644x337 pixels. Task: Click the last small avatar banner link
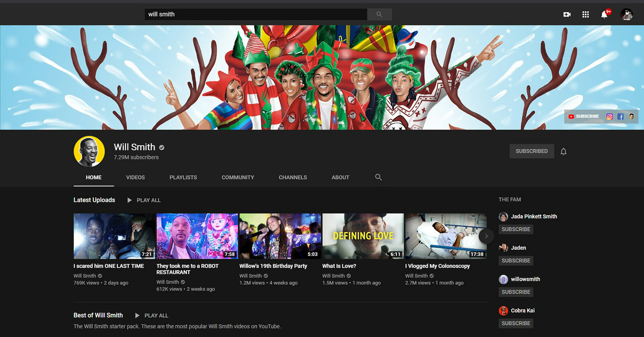pyautogui.click(x=632, y=117)
